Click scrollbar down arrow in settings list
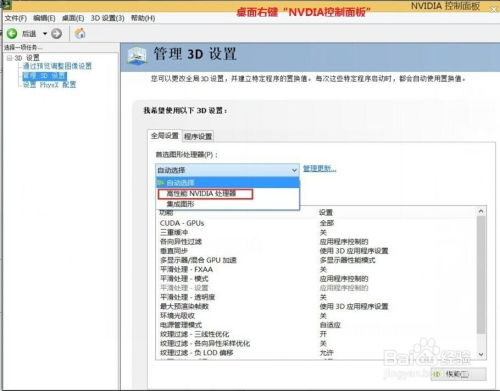Viewport: 500px width, 391px height. (x=481, y=354)
